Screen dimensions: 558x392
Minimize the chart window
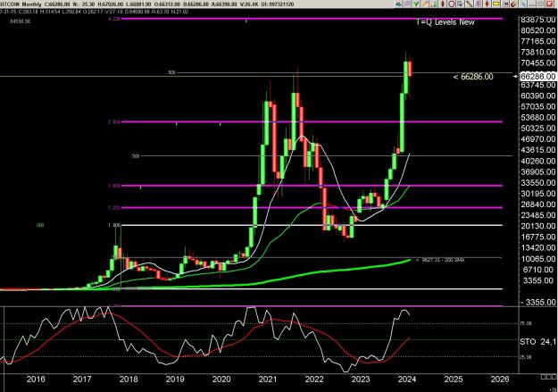532,4
